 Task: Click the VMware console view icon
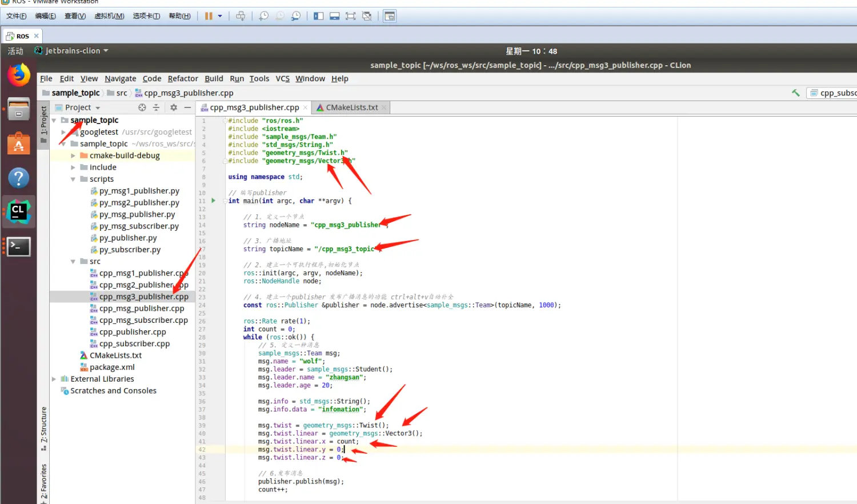click(x=390, y=16)
